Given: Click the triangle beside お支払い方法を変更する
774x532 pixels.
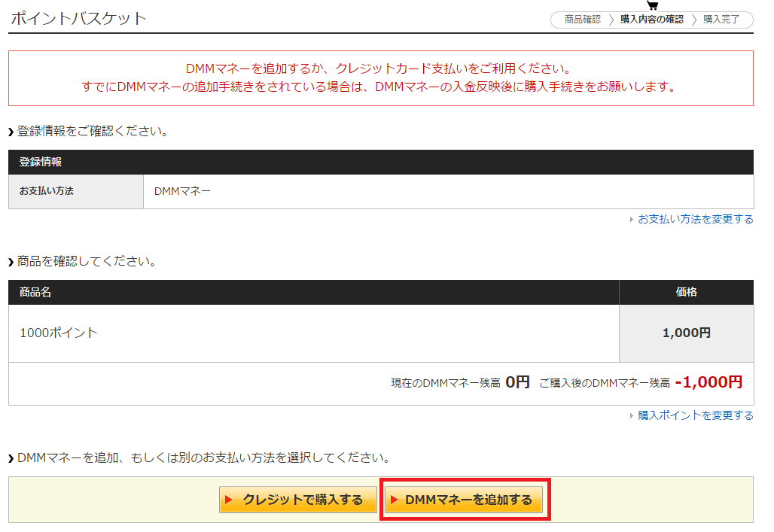Looking at the screenshot, I should point(632,220).
